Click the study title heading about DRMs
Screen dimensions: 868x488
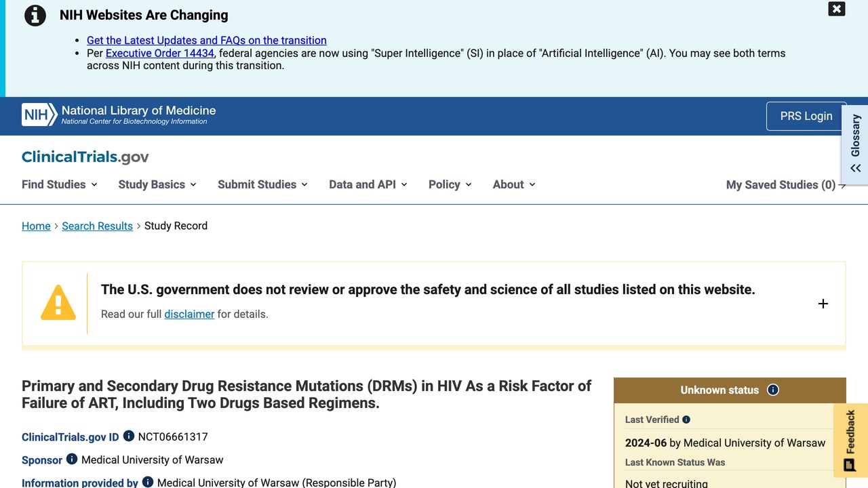click(307, 394)
